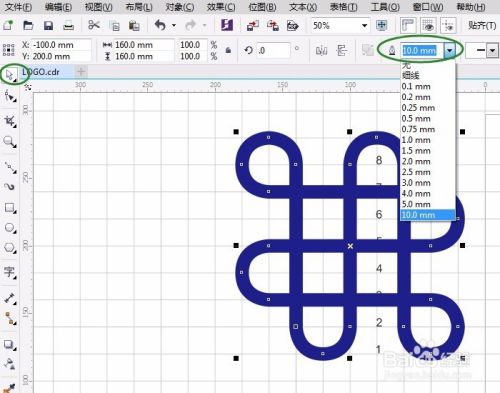Viewport: 500px width, 393px height.
Task: Select the Drop Shadow tool
Action: [10, 345]
